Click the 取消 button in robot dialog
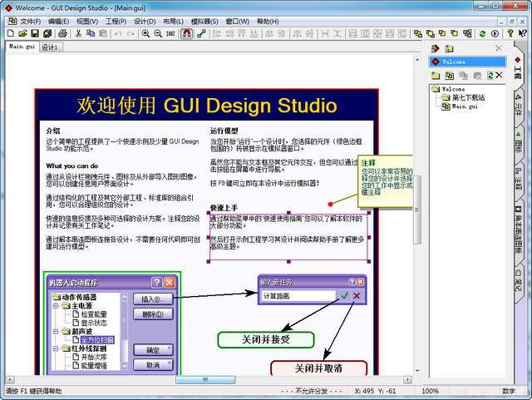The height and width of the screenshot is (400, 532). tap(153, 365)
